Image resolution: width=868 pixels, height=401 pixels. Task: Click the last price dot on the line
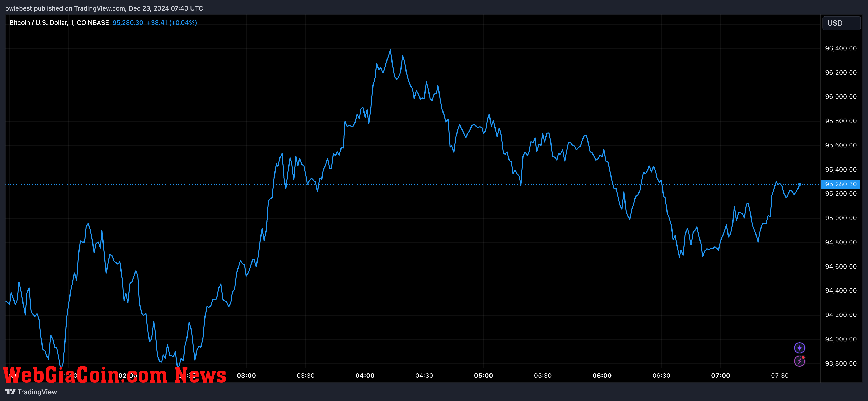[799, 184]
